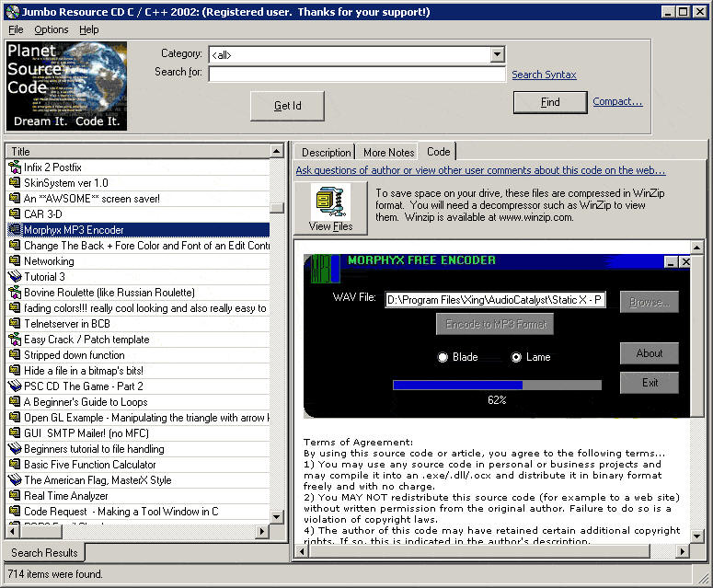Image resolution: width=713 pixels, height=588 pixels.
Task: Open the Help menu
Action: [88, 29]
